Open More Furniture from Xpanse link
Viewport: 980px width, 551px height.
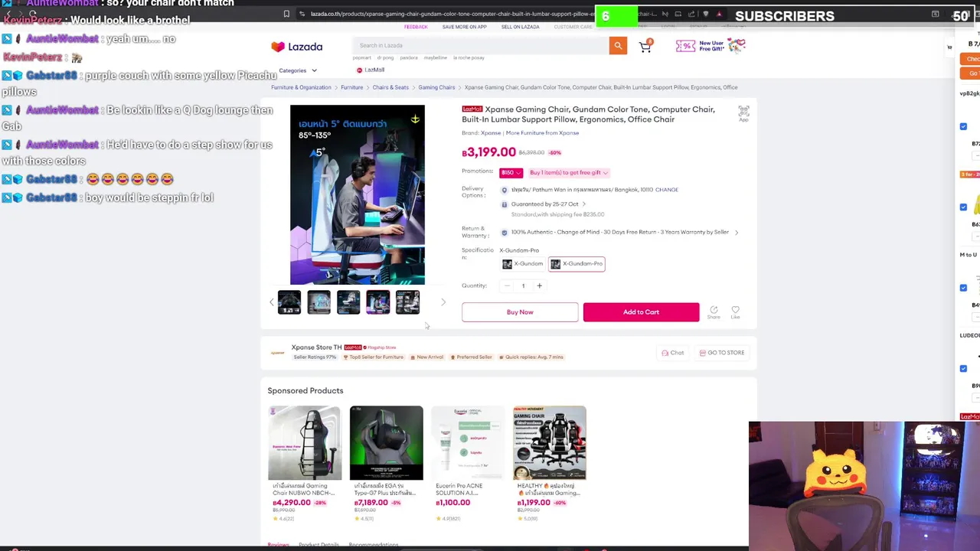(542, 133)
